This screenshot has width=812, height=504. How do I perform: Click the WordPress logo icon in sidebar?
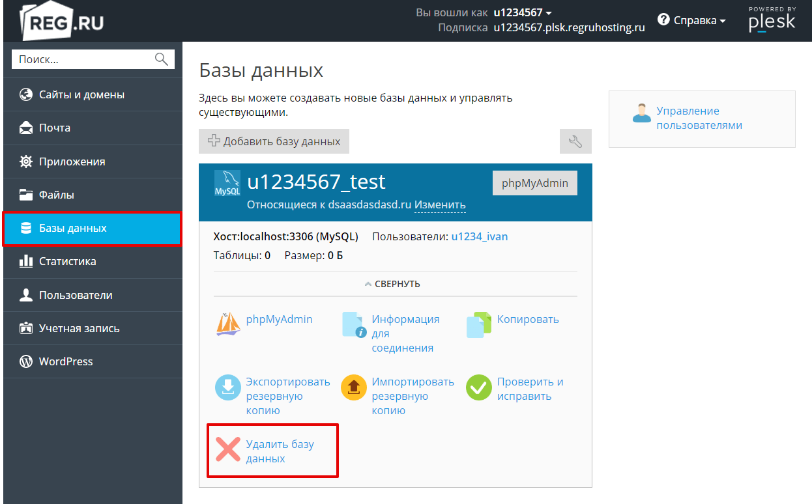[x=26, y=361]
